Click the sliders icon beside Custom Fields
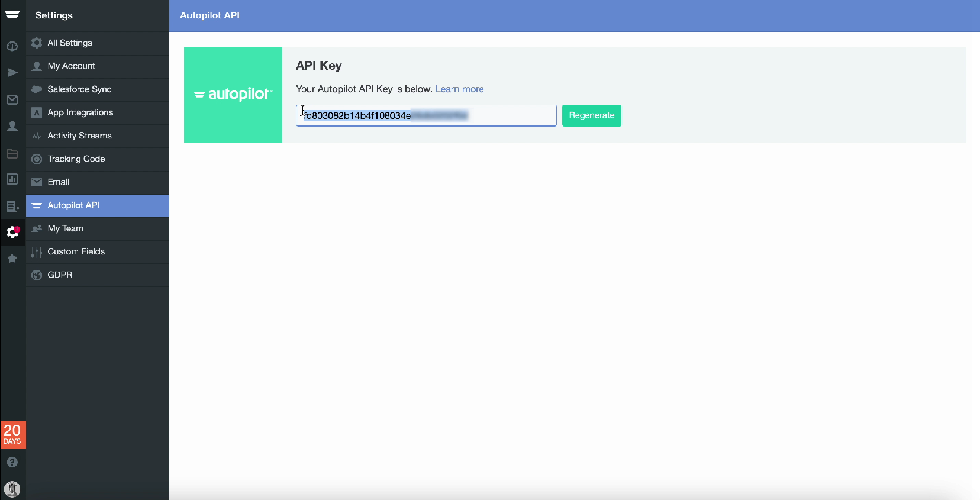Viewport: 980px width, 500px height. [37, 252]
